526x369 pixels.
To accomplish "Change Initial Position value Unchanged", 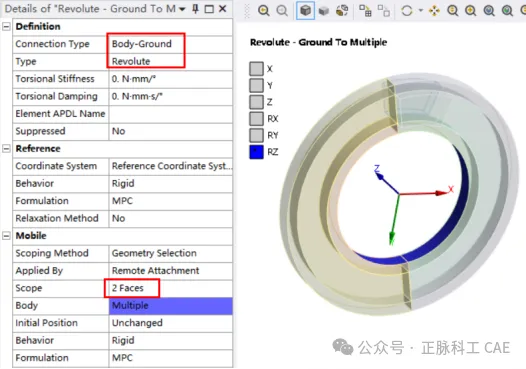I will (170, 323).
